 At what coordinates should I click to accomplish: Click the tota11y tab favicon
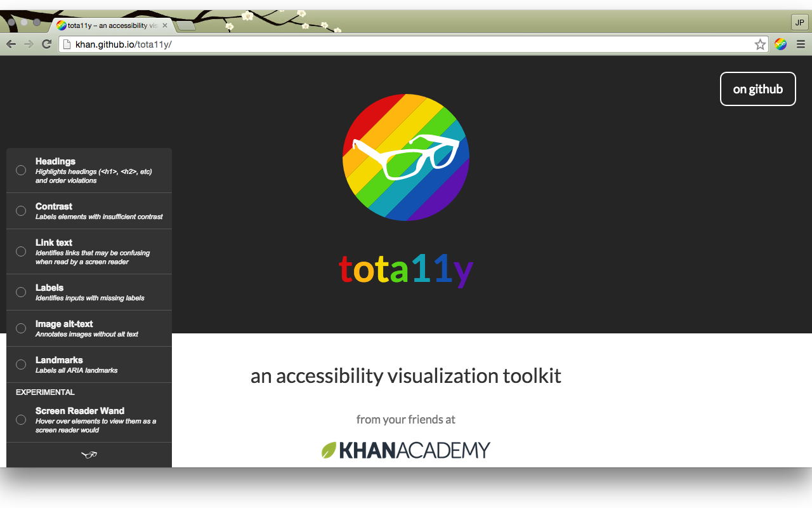click(61, 25)
